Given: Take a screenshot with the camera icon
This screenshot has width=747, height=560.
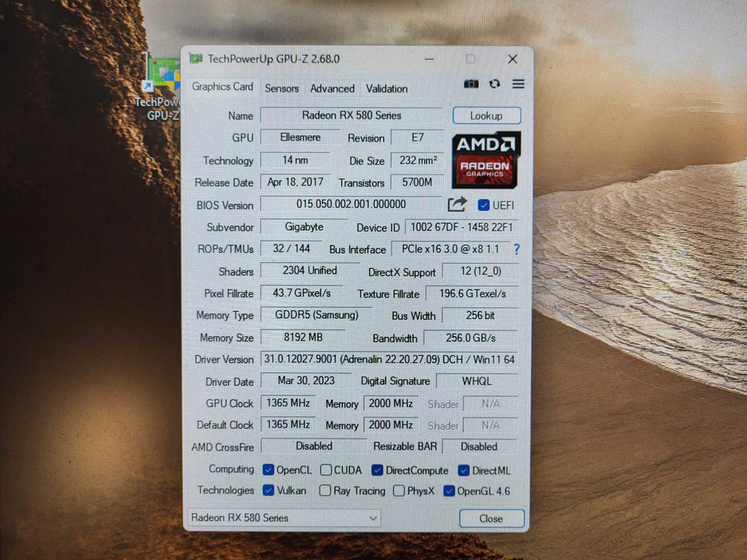Looking at the screenshot, I should (x=471, y=84).
